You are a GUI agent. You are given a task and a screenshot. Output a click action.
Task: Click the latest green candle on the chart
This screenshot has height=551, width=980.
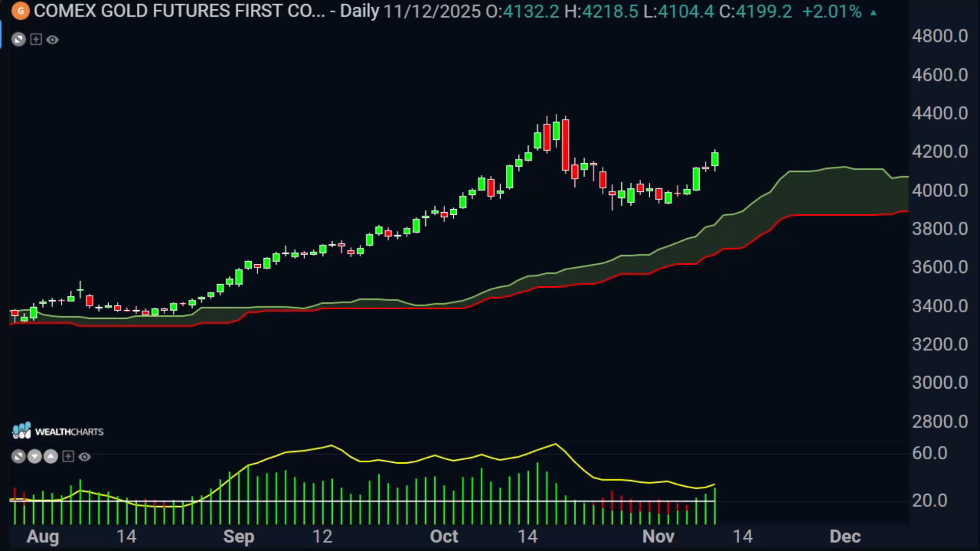click(x=715, y=159)
